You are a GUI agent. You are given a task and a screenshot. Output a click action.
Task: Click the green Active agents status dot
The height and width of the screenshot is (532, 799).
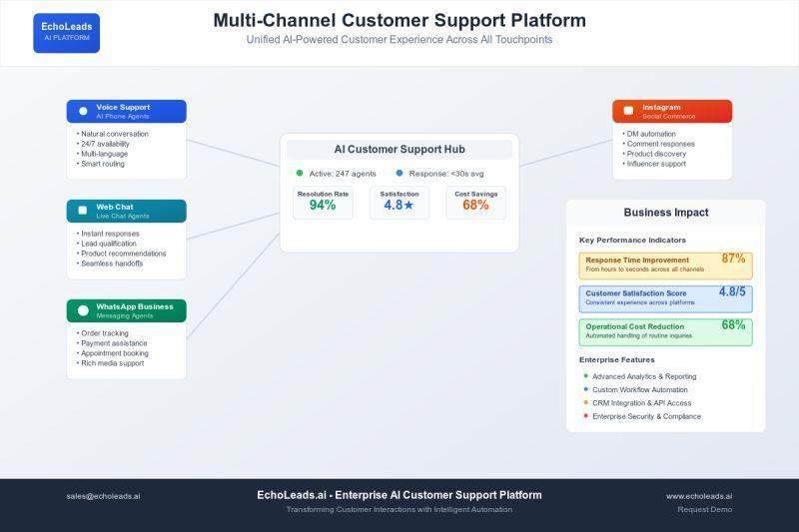[300, 173]
